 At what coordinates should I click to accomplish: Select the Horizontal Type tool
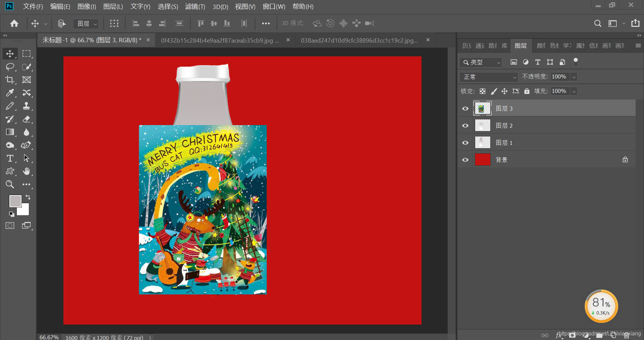point(10,158)
